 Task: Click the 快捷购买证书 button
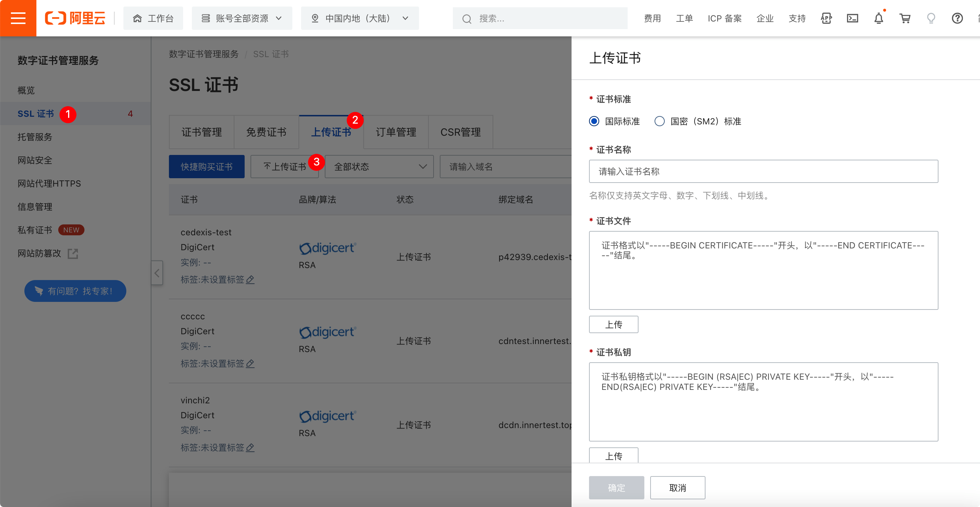(x=206, y=167)
